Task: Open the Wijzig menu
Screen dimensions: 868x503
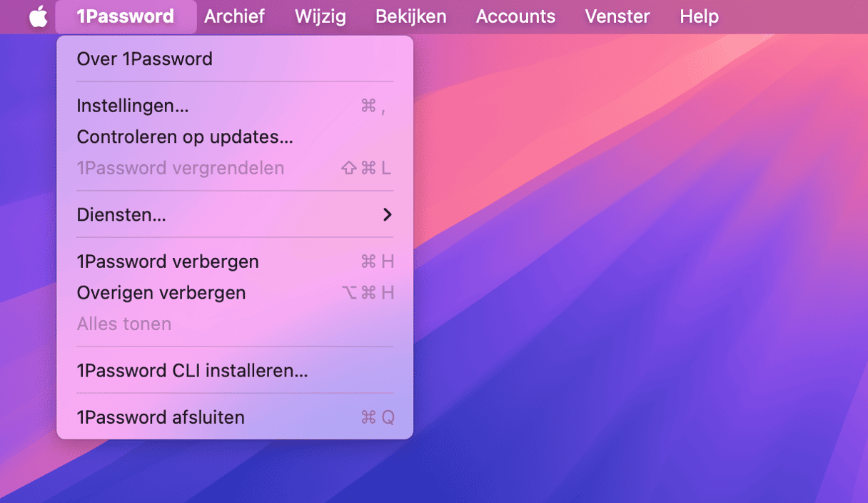Action: click(321, 16)
